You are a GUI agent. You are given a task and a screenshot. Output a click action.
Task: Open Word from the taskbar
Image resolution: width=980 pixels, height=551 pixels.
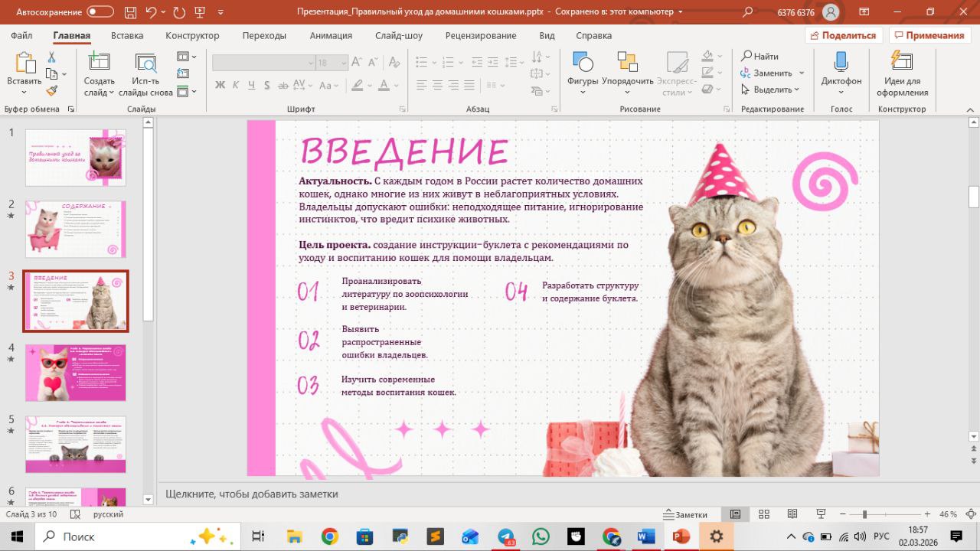tap(646, 536)
